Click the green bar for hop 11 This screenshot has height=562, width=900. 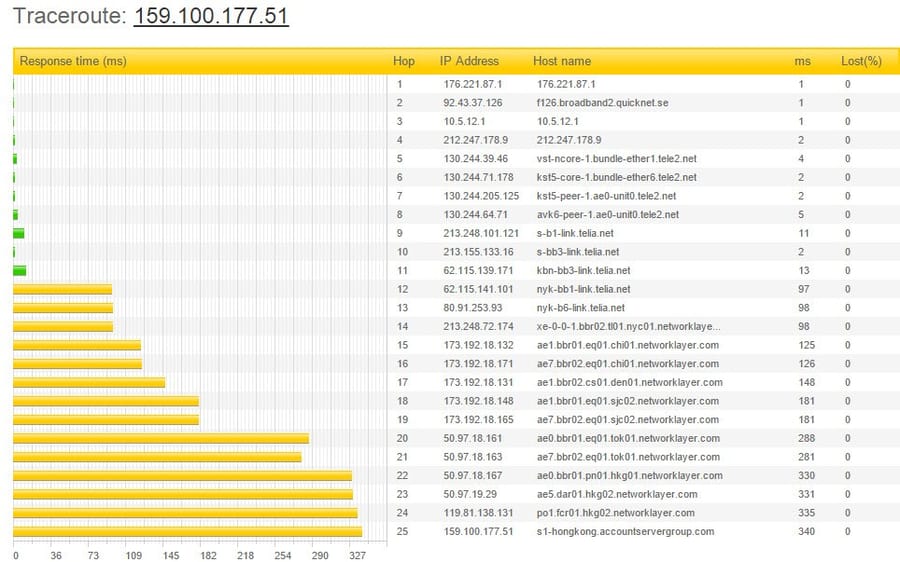pyautogui.click(x=20, y=270)
